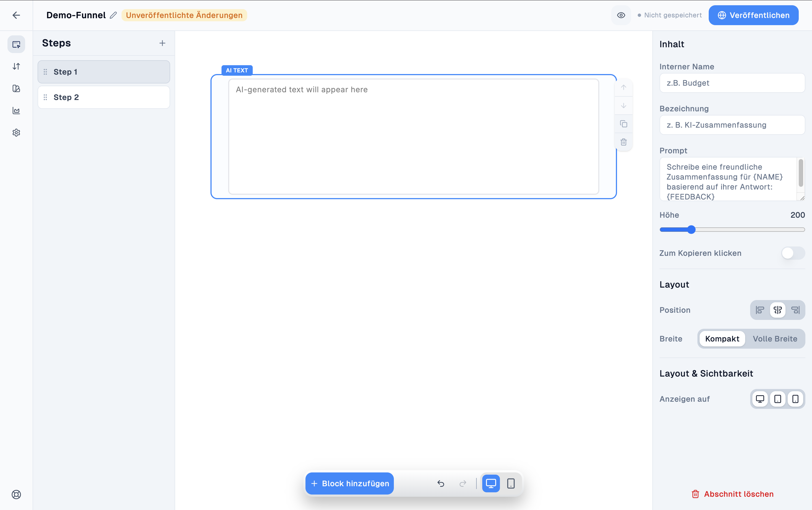Image resolution: width=812 pixels, height=510 pixels.
Task: Click Abschnitt löschen to delete section
Action: [732, 494]
